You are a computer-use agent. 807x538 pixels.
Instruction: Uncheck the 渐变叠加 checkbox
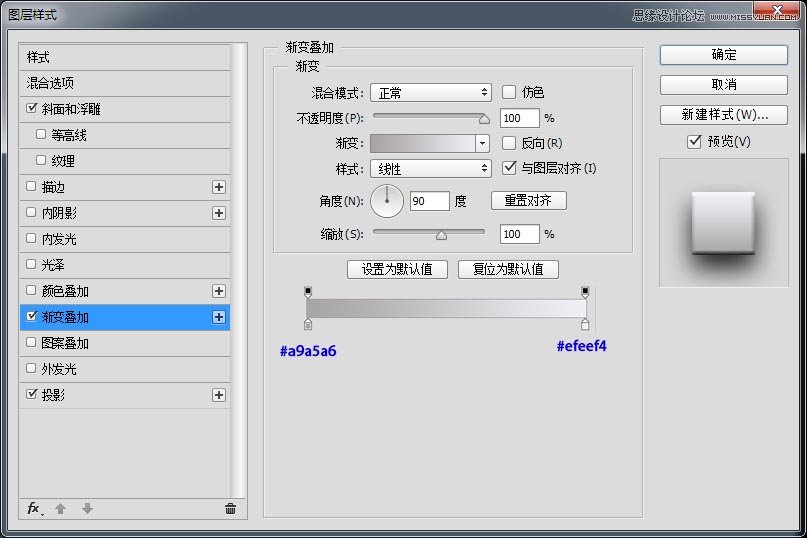point(32,316)
